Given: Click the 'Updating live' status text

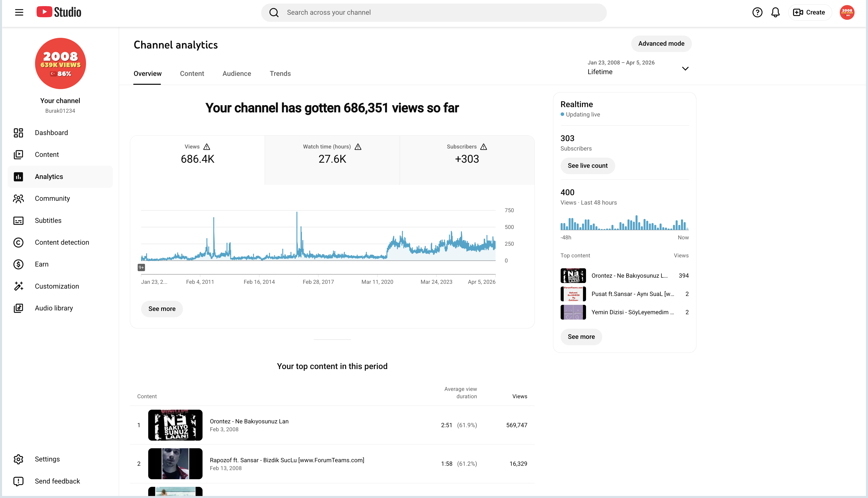Looking at the screenshot, I should pos(583,114).
